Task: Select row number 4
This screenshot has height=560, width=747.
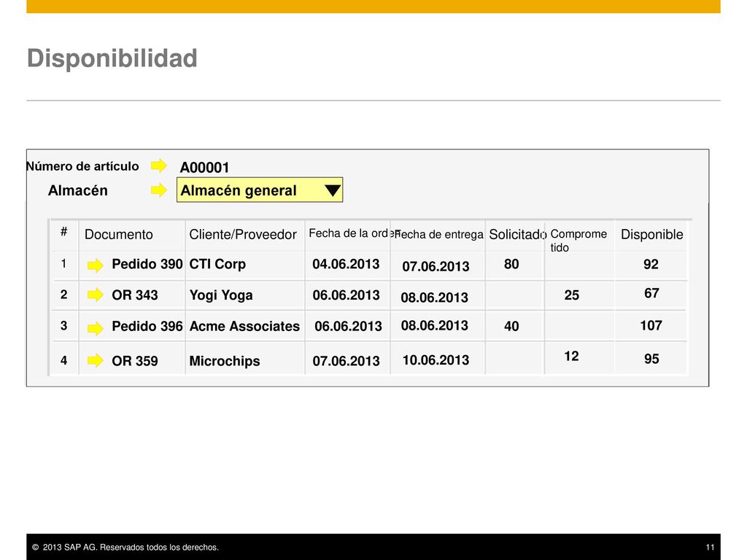Action: [x=64, y=360]
